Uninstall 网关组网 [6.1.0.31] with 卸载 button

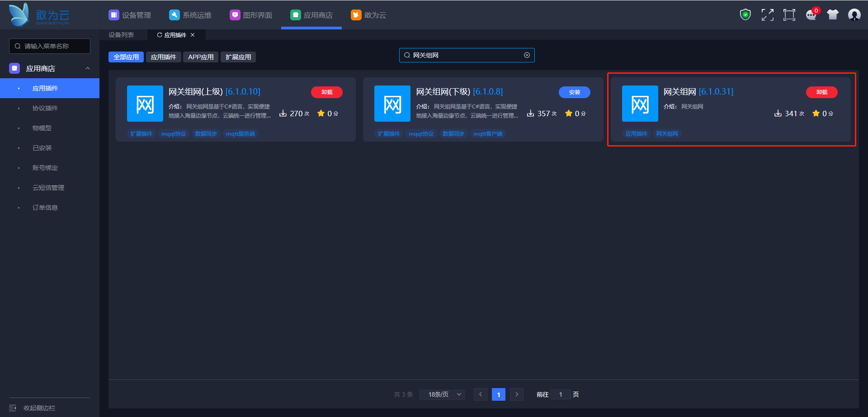[x=822, y=92]
